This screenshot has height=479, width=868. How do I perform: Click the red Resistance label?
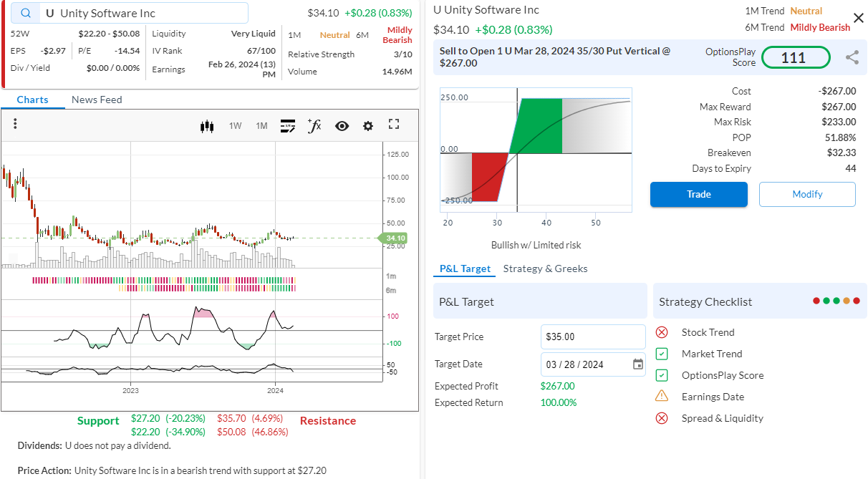click(328, 421)
